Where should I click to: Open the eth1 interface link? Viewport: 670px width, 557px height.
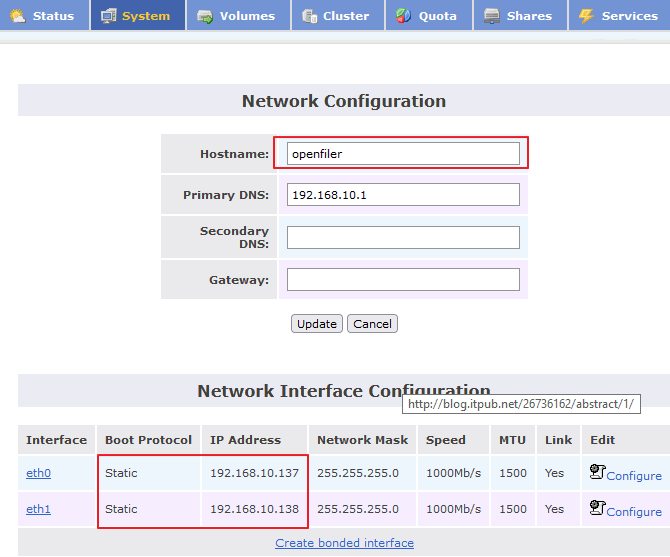pos(38,509)
